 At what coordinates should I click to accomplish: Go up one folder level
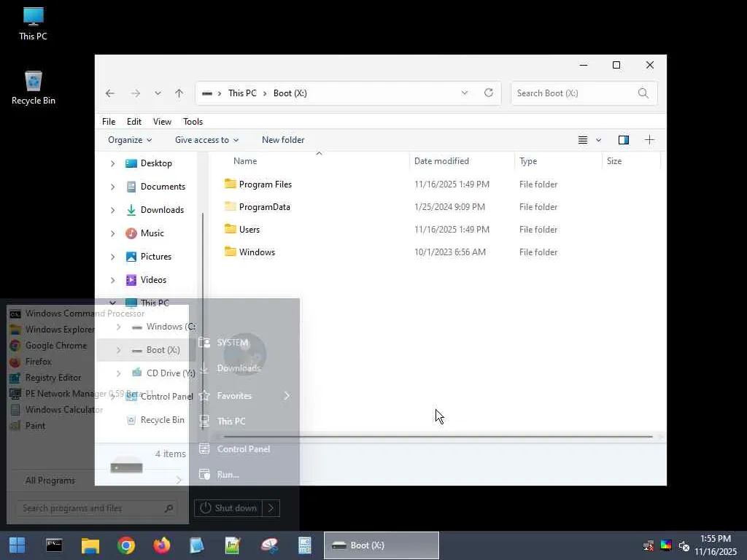[179, 93]
